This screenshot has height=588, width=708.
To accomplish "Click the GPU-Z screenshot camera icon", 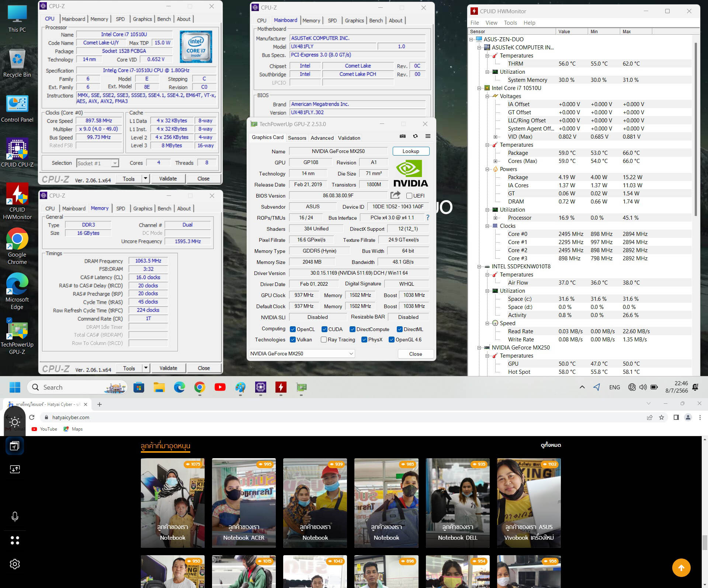I will tap(403, 136).
